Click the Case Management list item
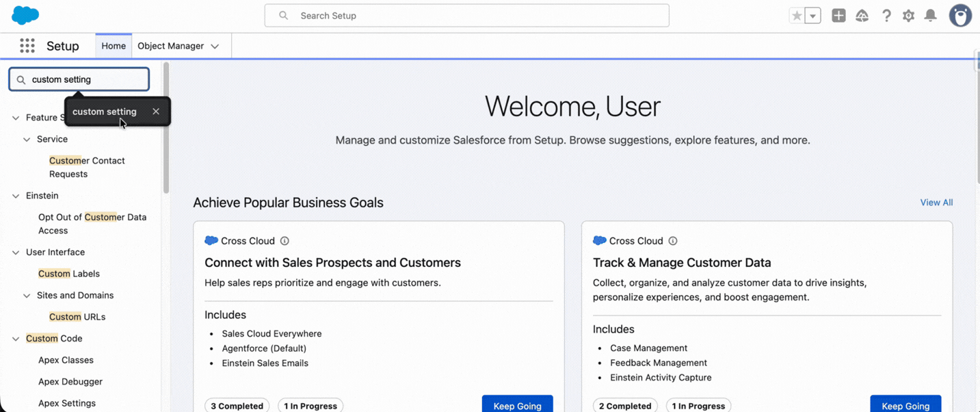 (x=648, y=348)
